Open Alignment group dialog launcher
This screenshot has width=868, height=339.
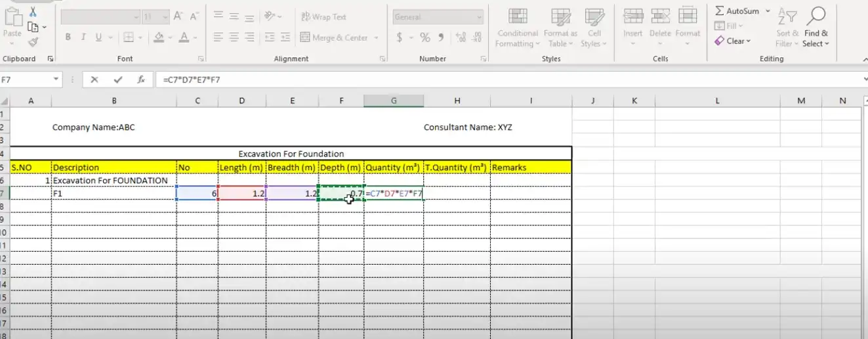(382, 59)
